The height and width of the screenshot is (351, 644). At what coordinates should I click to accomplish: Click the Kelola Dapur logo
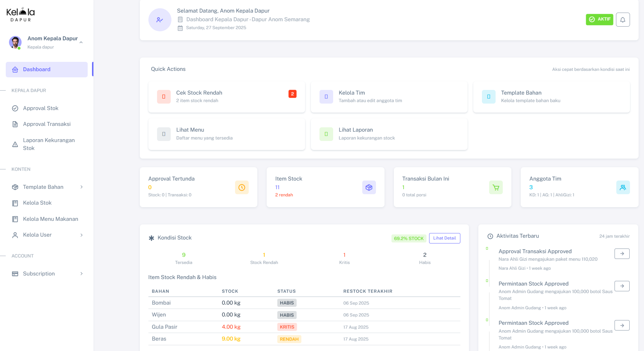[21, 14]
